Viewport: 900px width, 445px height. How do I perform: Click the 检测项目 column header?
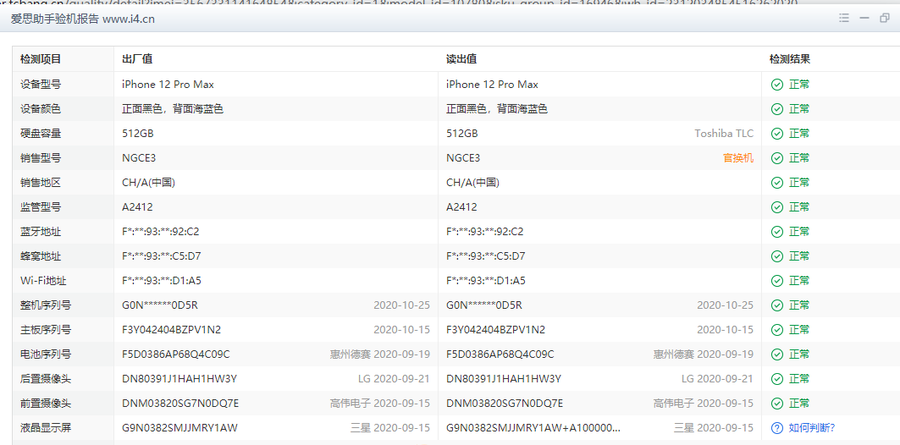click(x=41, y=59)
